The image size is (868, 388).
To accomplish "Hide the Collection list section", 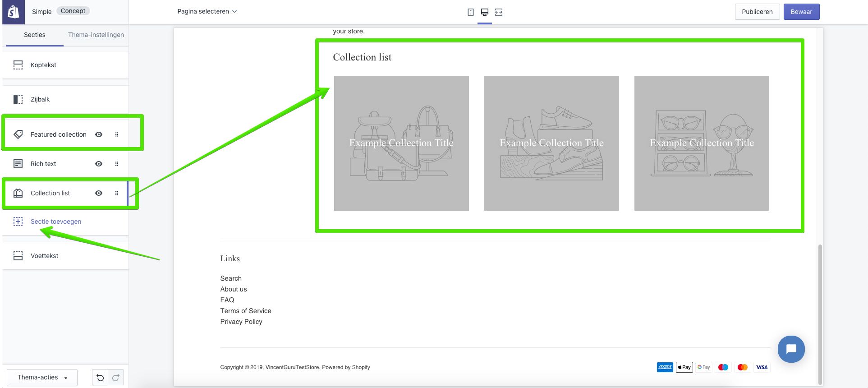I will pos(99,193).
